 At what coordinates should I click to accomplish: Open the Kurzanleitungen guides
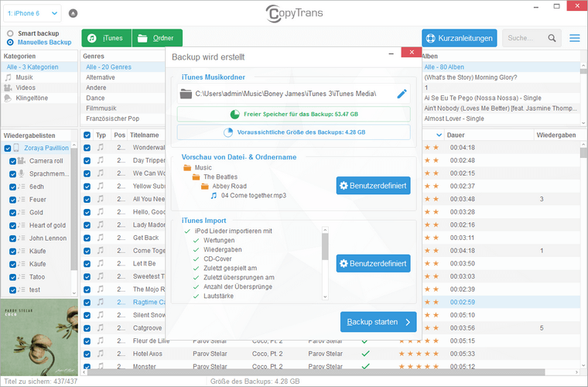click(x=459, y=38)
